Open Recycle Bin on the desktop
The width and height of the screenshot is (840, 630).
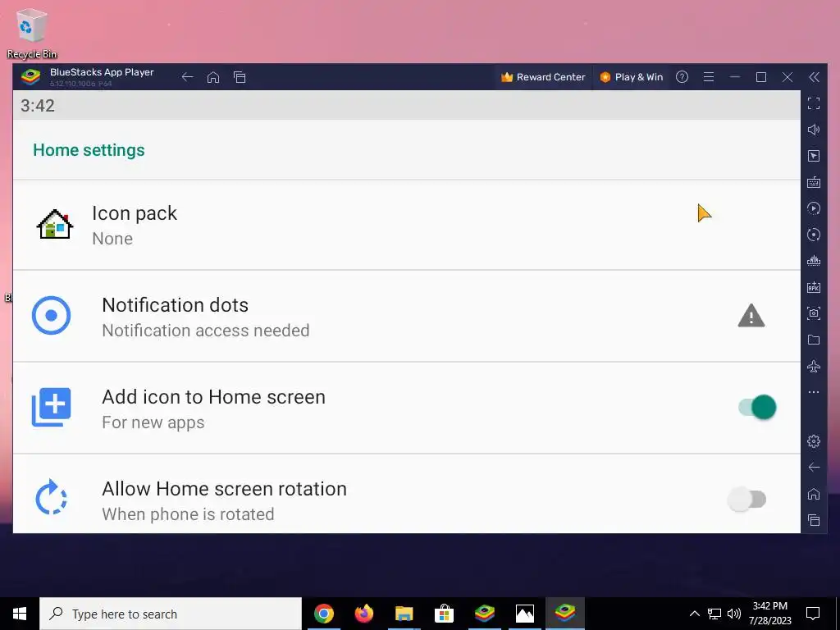(x=32, y=33)
